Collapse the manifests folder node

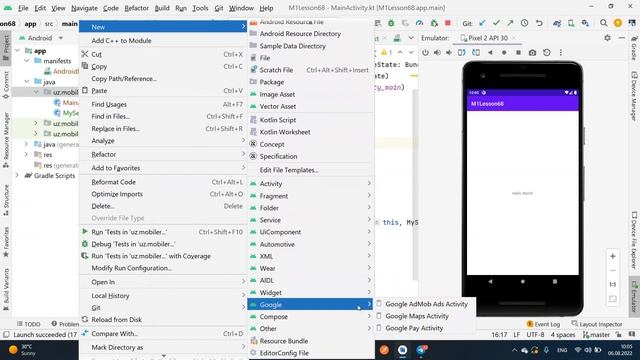tap(27, 61)
